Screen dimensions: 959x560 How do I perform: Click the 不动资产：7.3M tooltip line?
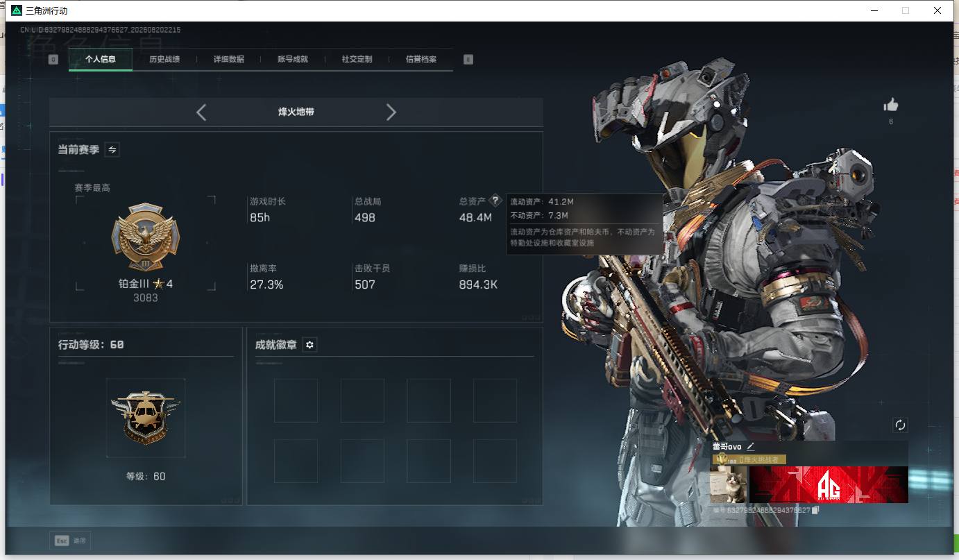click(x=539, y=216)
